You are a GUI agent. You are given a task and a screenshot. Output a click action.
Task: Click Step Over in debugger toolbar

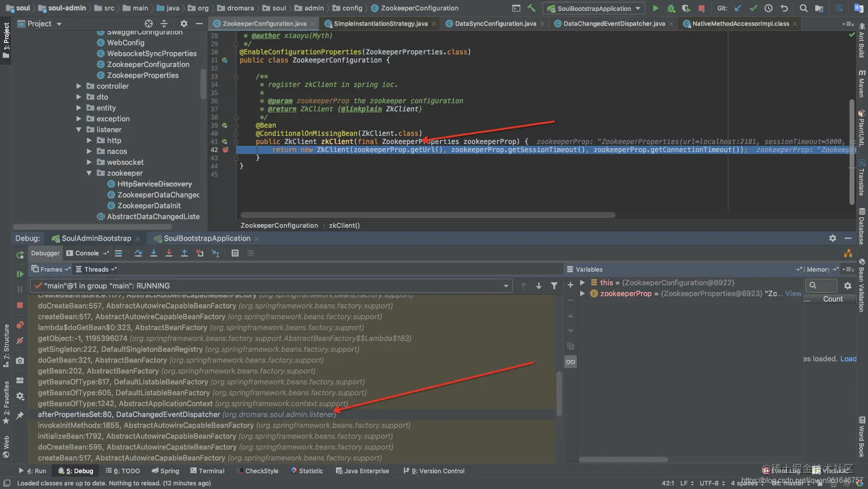[138, 253]
